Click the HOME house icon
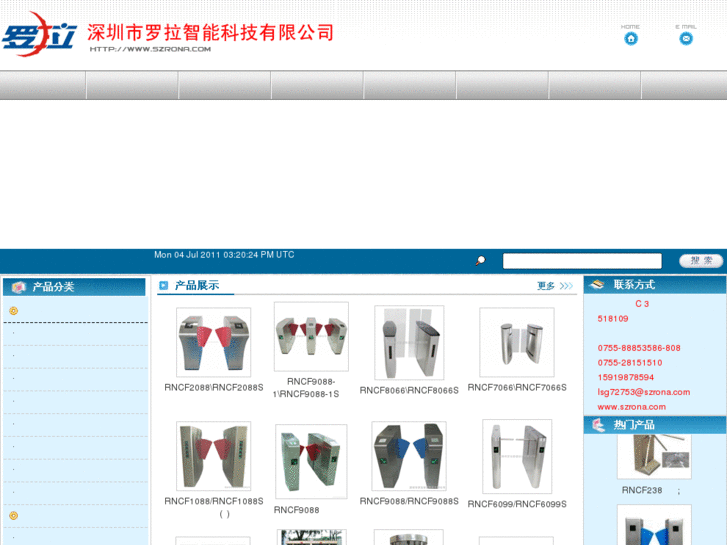Viewport: 727px width, 545px height. [631, 38]
